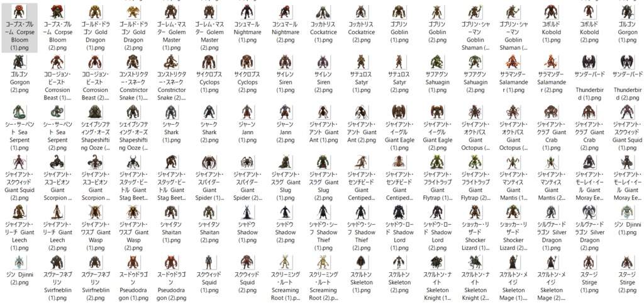Select the Shaitan (1).png thumbnail icon
Screen dimensions: 644x303
(171, 212)
